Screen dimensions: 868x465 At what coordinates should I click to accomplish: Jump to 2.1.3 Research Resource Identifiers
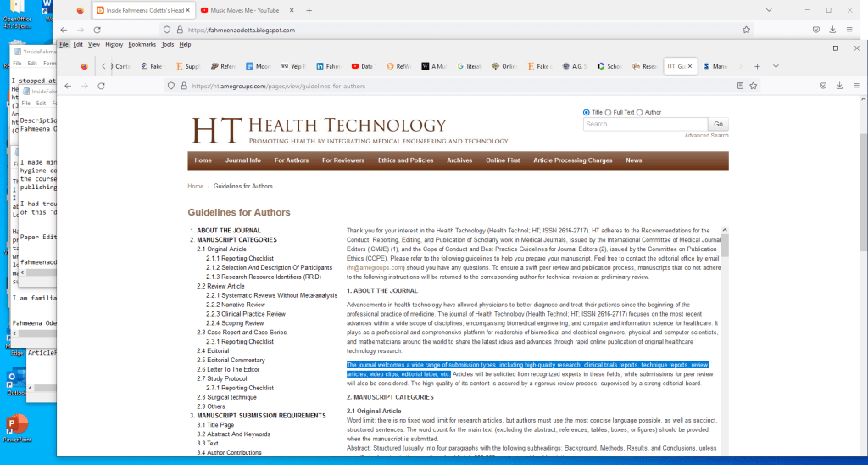[264, 277]
